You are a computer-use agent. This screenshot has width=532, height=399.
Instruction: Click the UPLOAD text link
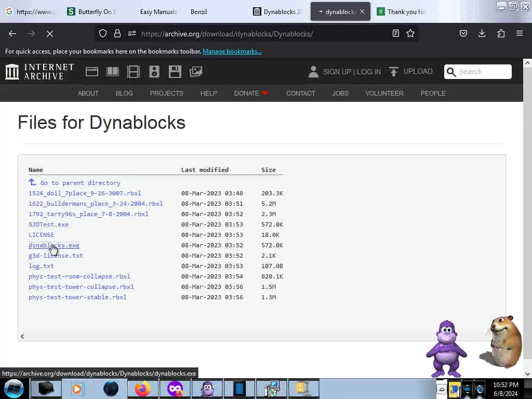418,71
